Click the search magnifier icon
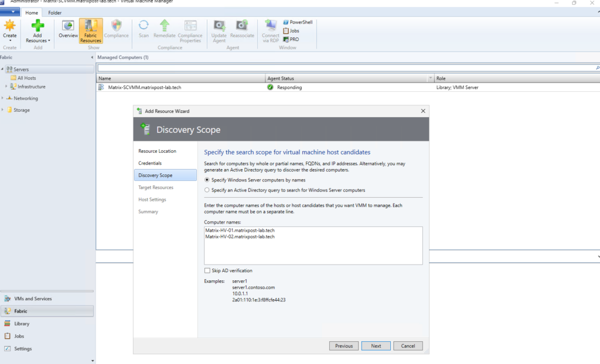The image size is (600, 364). tap(597, 68)
